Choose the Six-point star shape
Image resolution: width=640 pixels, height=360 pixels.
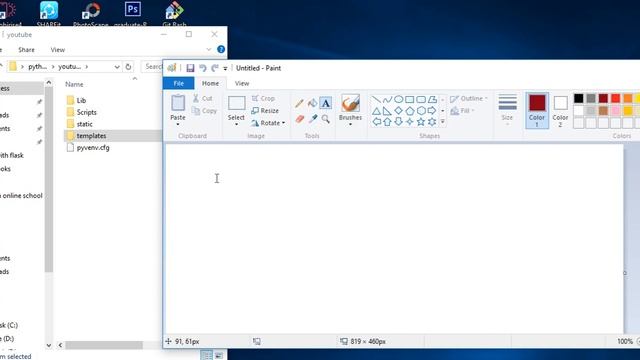(432, 122)
